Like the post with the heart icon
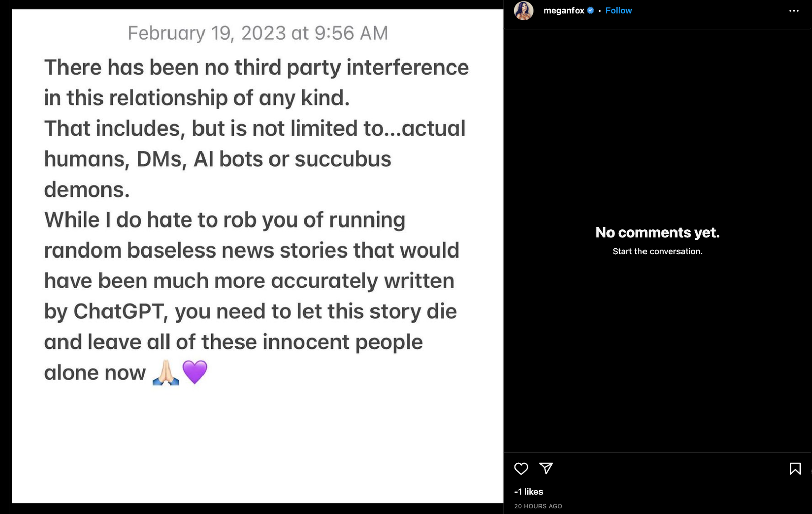This screenshot has width=812, height=514. point(521,468)
